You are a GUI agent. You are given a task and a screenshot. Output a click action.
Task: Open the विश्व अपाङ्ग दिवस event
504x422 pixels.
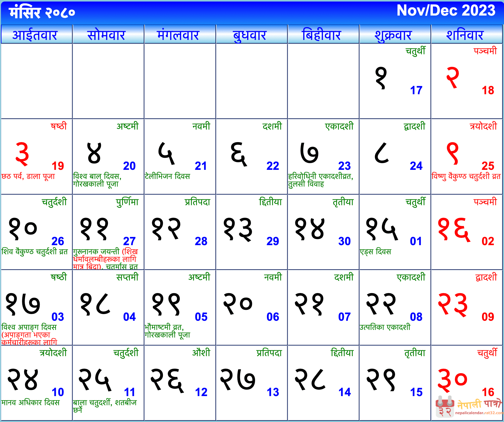click(x=29, y=334)
